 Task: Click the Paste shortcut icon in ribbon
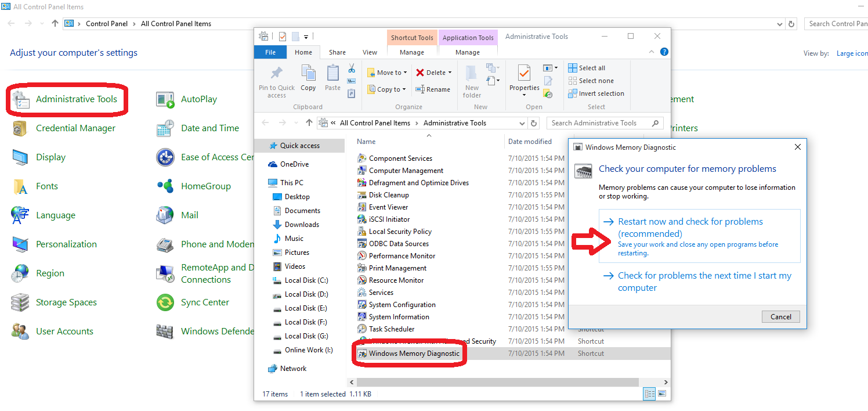click(x=352, y=93)
